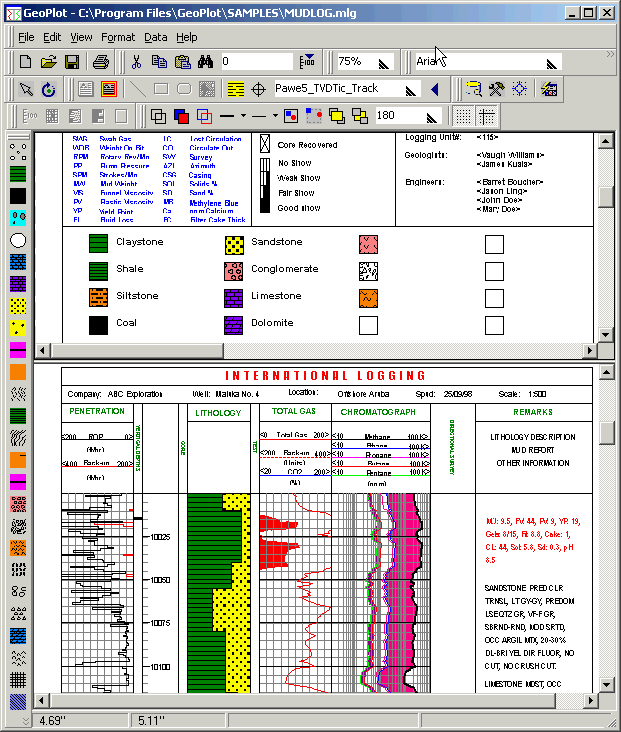Toggle the dotted grid display button
The image size is (621, 732).
pyautogui.click(x=463, y=116)
